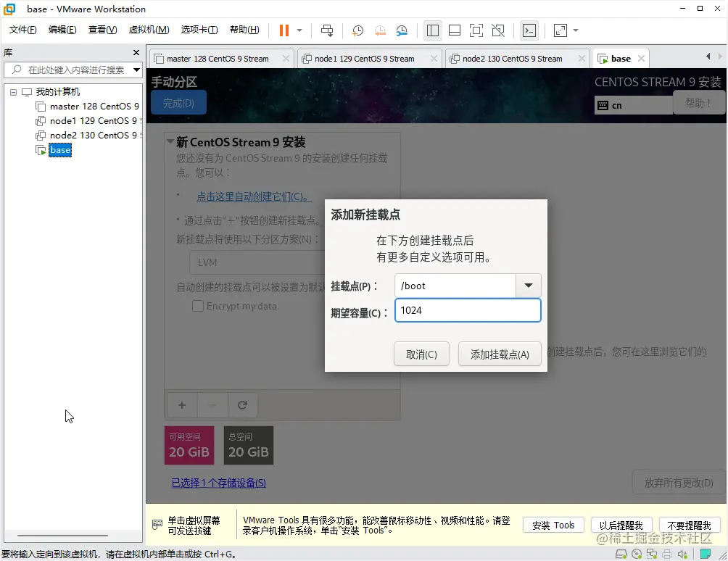Click the cn keyboard layout indicator
The image size is (728, 561).
point(633,105)
